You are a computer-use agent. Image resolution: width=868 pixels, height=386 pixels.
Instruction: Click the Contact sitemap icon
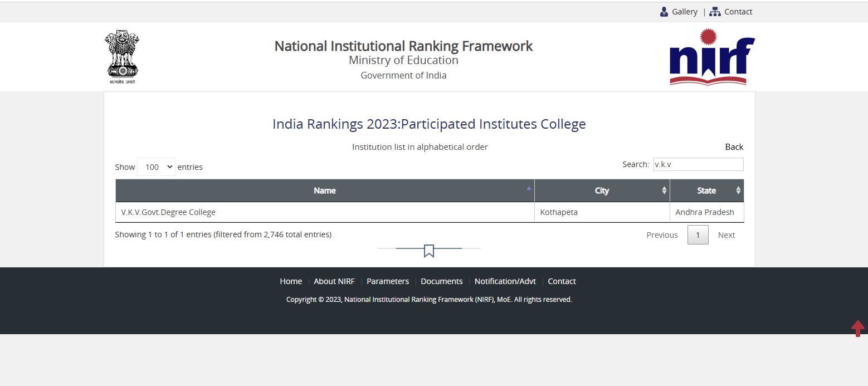pyautogui.click(x=715, y=12)
